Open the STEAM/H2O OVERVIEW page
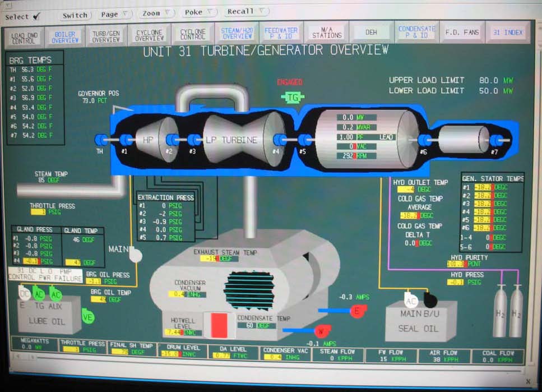The width and height of the screenshot is (542, 392). click(237, 33)
